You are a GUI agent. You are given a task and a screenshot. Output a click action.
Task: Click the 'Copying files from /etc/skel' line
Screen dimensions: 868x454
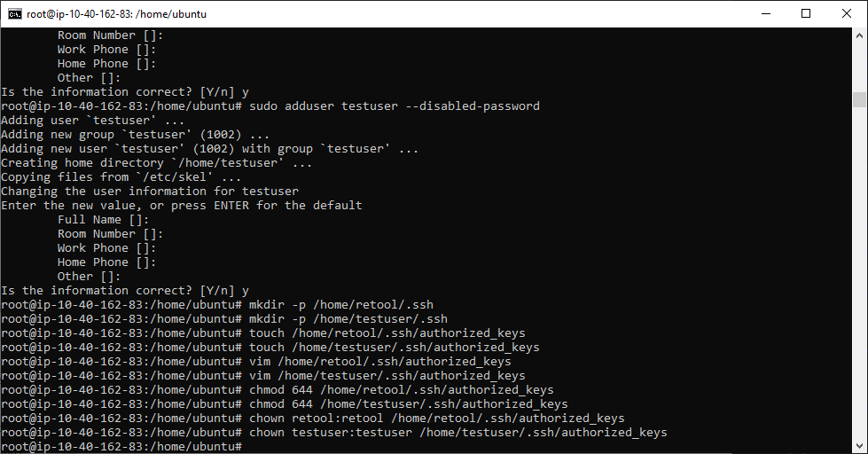(121, 177)
